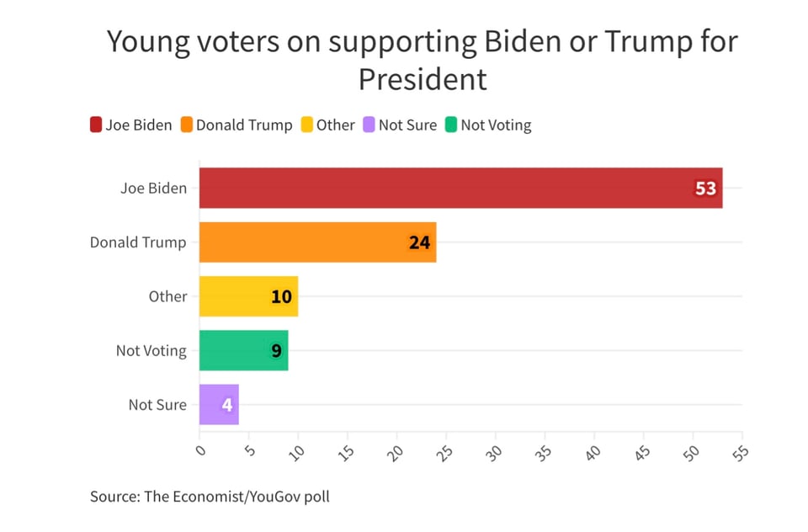Click the Joe Biden y-axis label
808x532 pixels.
pos(153,189)
